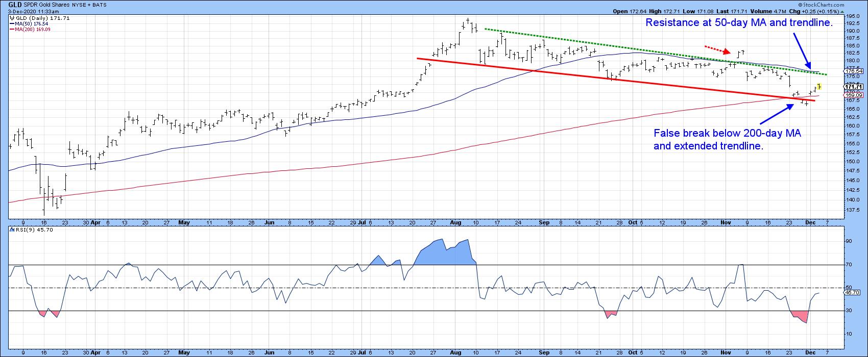The height and width of the screenshot is (357, 868).
Task: Click the 171.71 last price axis tag
Action: click(x=854, y=87)
